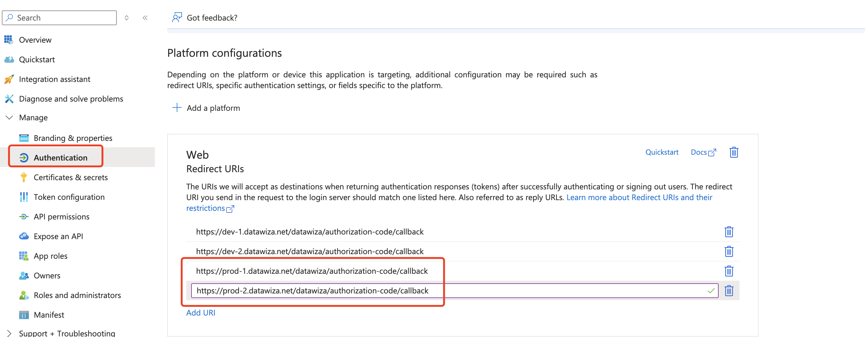Click the Diagnose wrench icon

click(x=9, y=99)
